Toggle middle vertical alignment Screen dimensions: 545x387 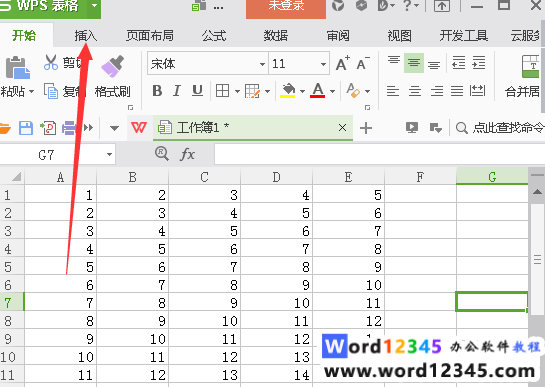point(414,63)
